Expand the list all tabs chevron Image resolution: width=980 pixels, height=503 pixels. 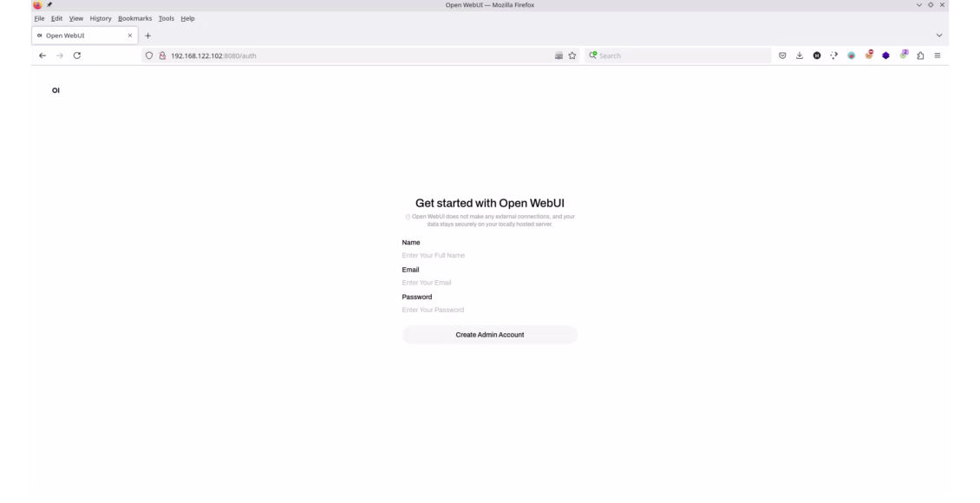click(x=939, y=36)
